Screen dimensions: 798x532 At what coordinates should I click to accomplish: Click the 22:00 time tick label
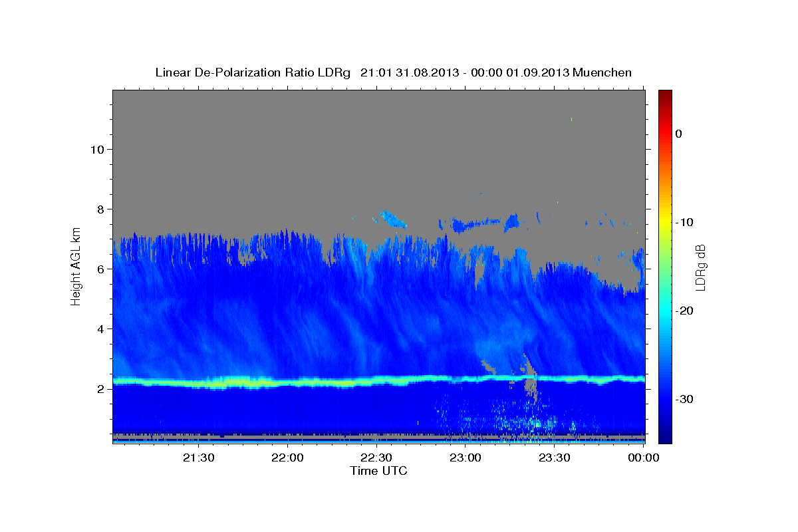[288, 458]
